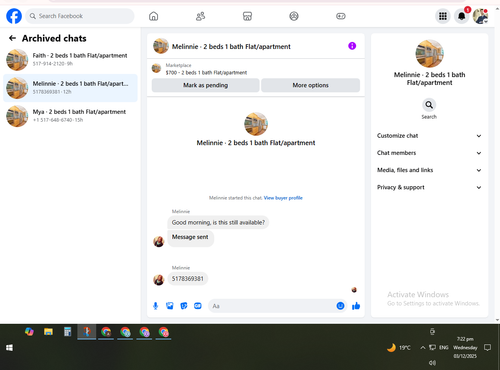This screenshot has width=500, height=370.
Task: Click Melinnie's avatar beside phone number message
Action: click(x=159, y=280)
